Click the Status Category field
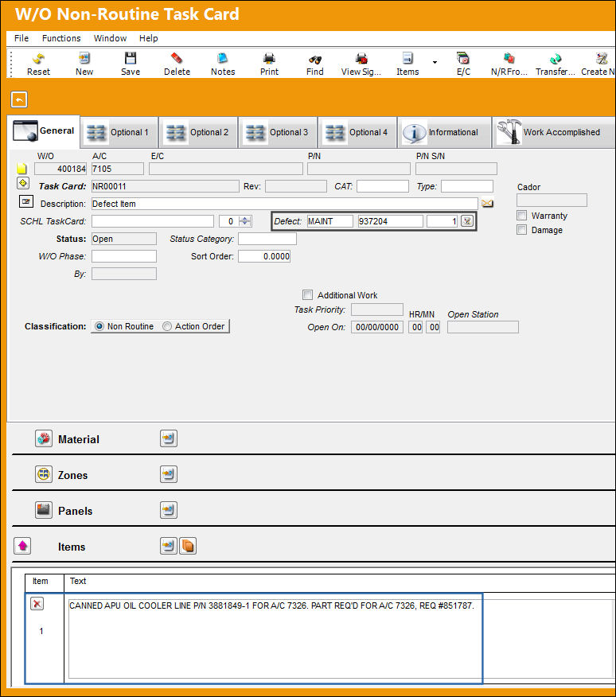616x697 pixels. pyautogui.click(x=267, y=239)
